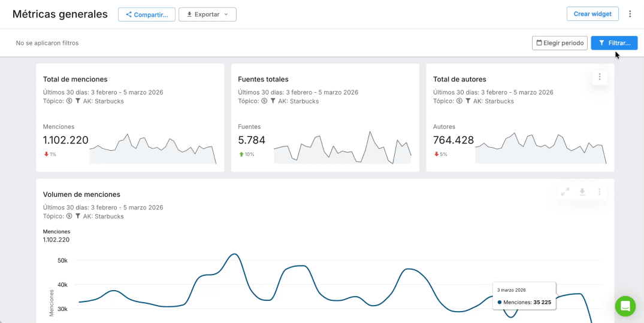Open the Filtrar filter panel
This screenshot has width=644, height=323.
(614, 43)
